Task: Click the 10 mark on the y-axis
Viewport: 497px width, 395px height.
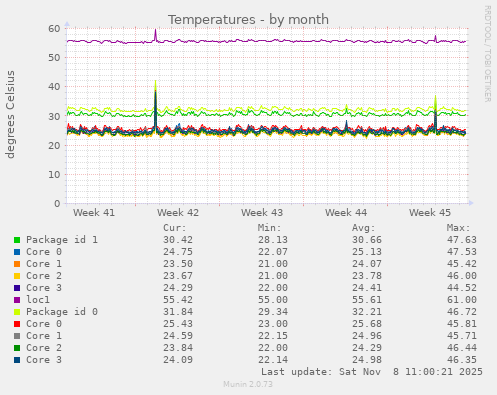Action: [54, 174]
